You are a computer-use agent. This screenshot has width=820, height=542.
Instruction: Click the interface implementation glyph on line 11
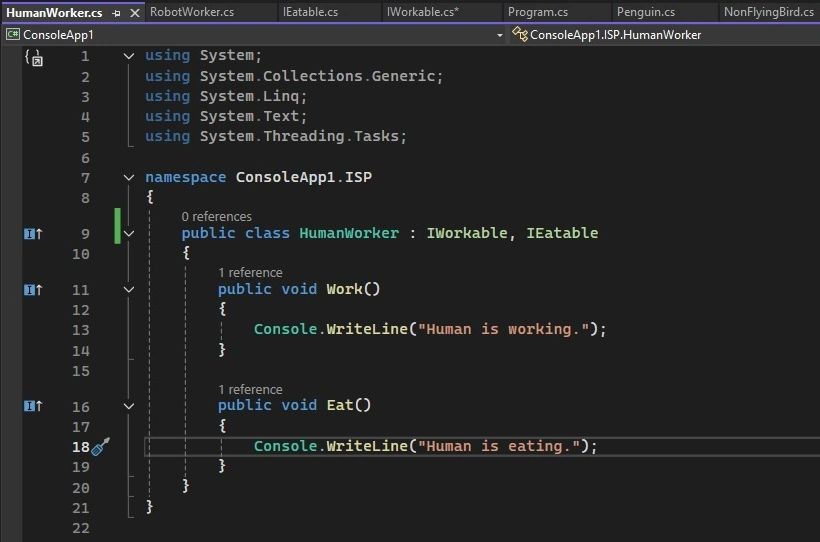(33, 290)
